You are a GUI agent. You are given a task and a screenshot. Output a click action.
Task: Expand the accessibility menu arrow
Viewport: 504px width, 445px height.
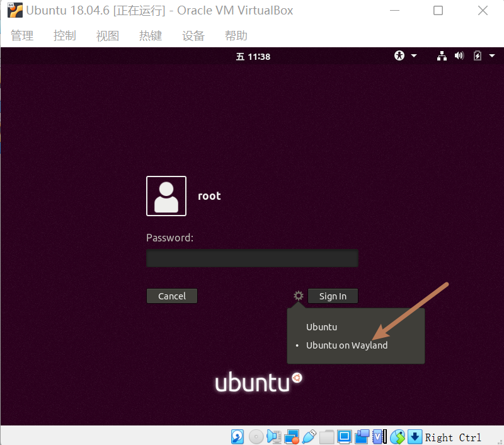(x=414, y=56)
